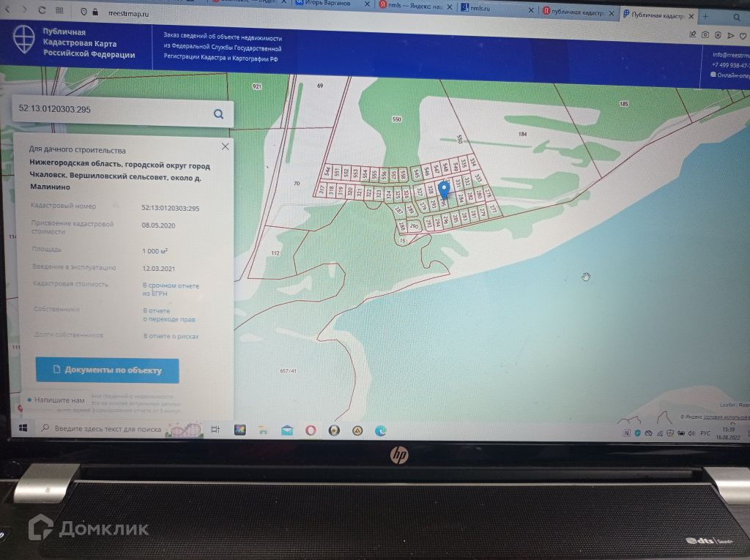Click the browser forward arrow
Image resolution: width=750 pixels, height=560 pixels.
24,10
